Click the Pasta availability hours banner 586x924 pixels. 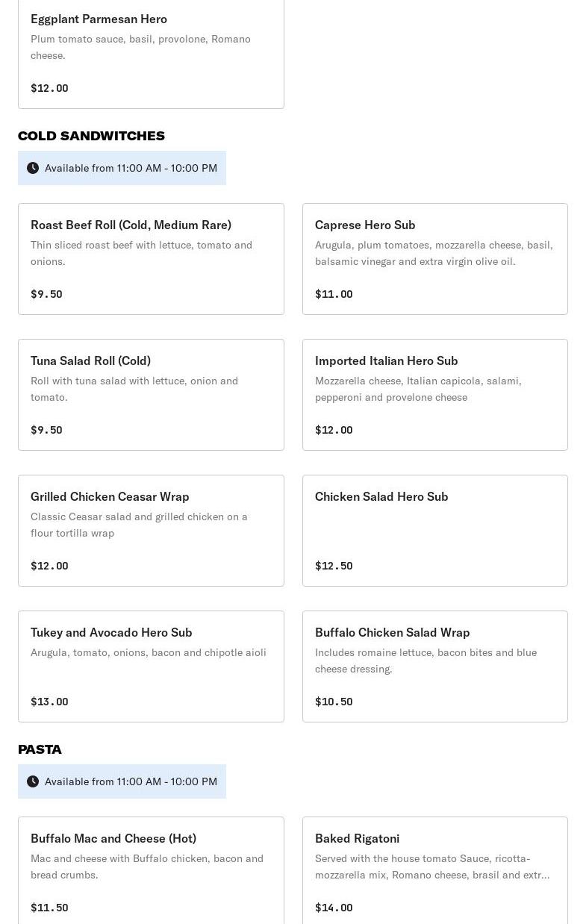tap(131, 781)
